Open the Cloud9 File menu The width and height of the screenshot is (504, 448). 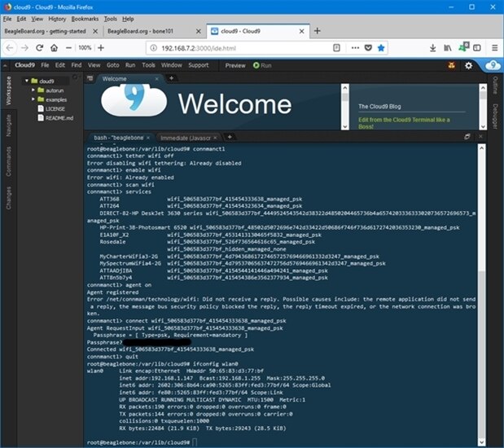[45, 65]
